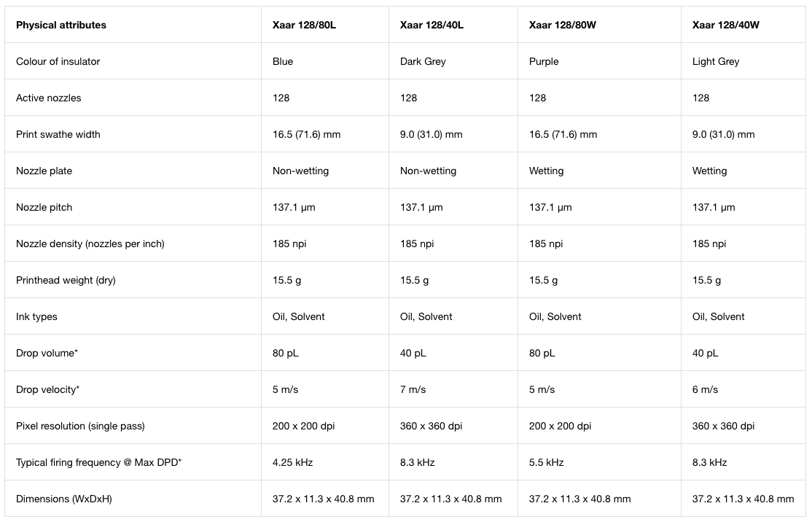Click the 4.25 kHz firing frequency cell

292,462
